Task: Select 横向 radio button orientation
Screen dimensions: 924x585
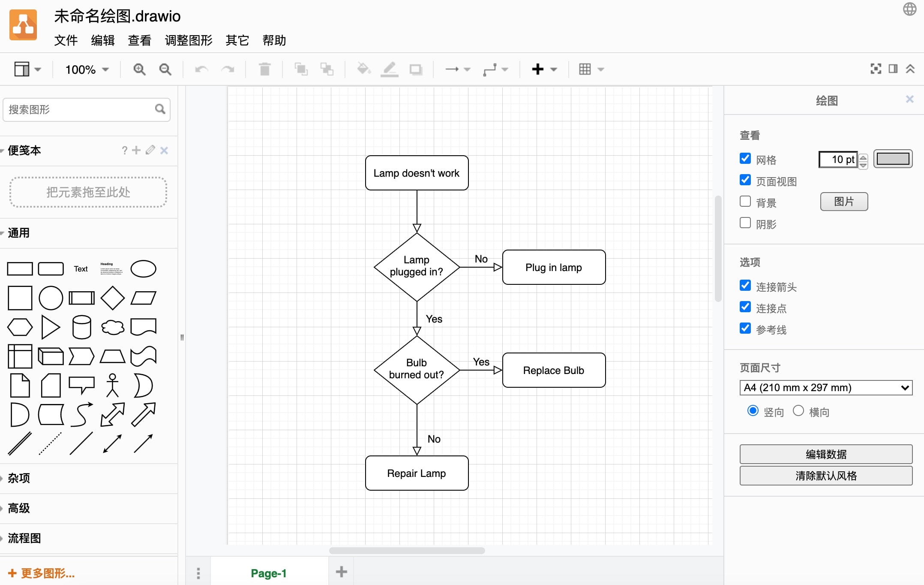Action: coord(798,411)
